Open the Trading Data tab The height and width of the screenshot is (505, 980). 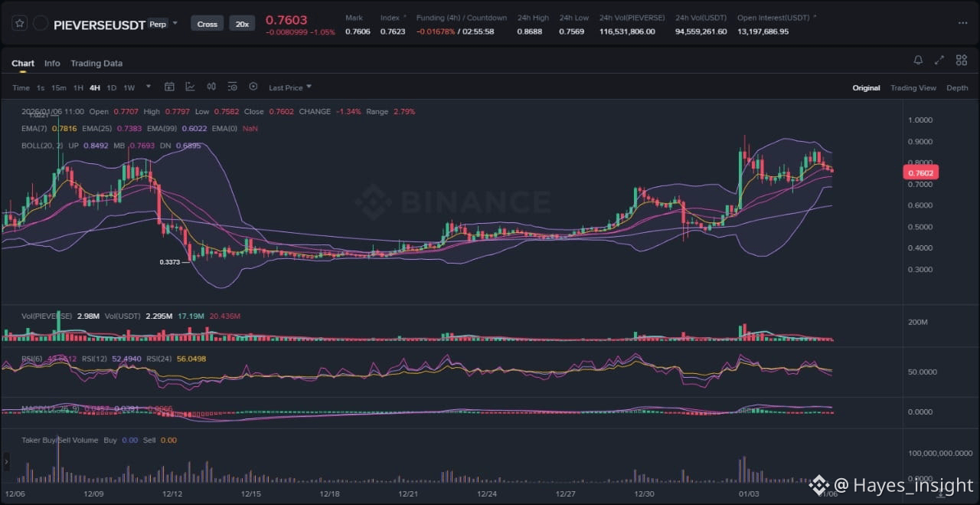click(x=96, y=63)
